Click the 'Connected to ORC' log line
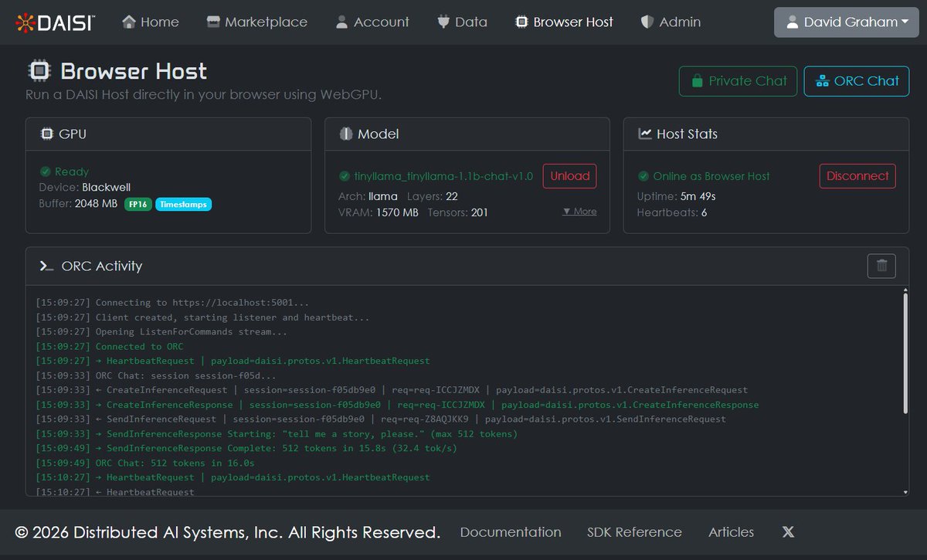The height and width of the screenshot is (560, 927). point(110,346)
